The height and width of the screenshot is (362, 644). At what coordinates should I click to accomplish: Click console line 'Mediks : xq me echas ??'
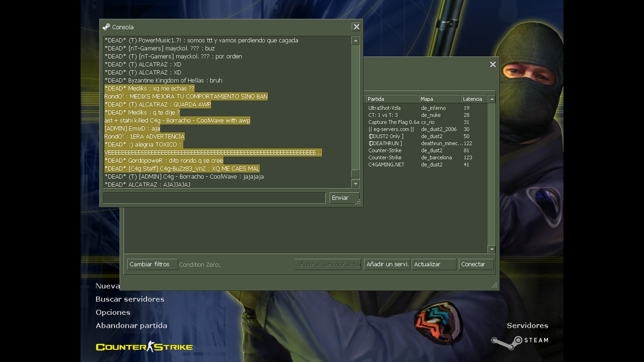pyautogui.click(x=149, y=88)
